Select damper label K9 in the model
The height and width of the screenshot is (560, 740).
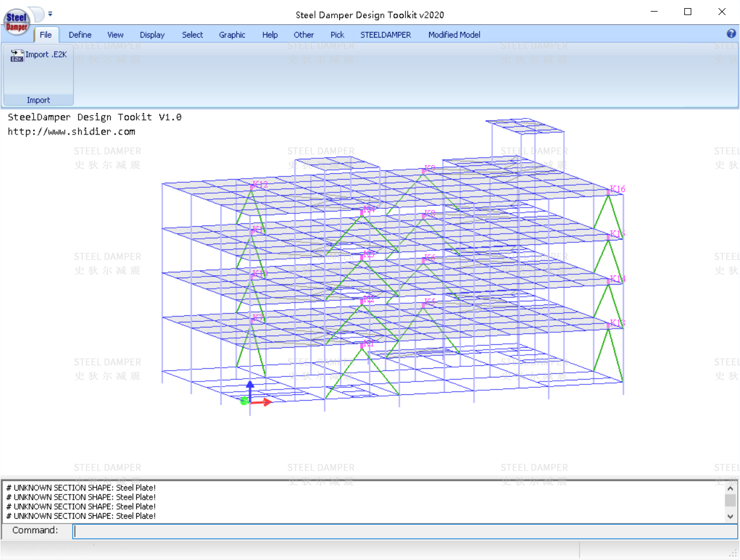click(429, 169)
